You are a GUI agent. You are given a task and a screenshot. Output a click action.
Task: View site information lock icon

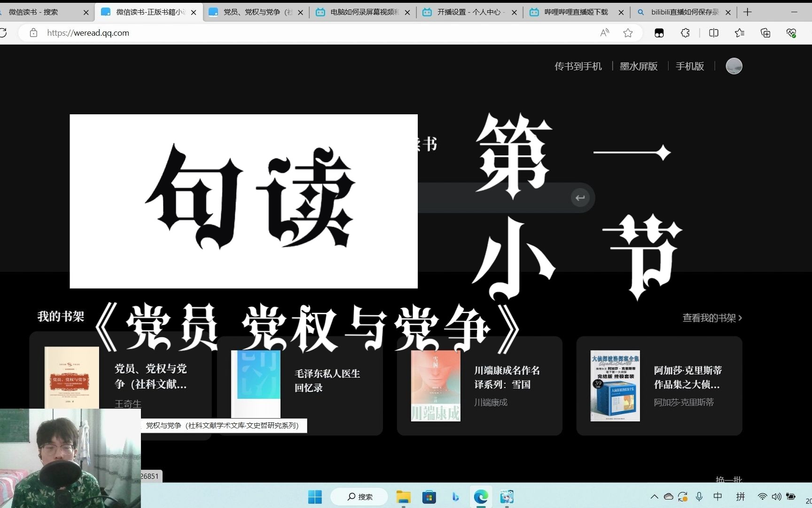[x=33, y=33]
